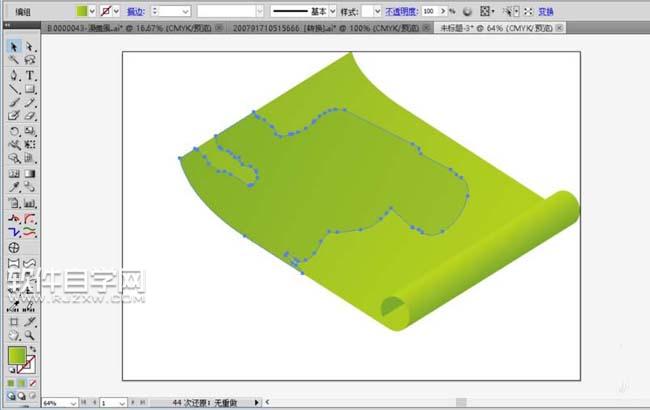Select the Eraser tool
The image size is (650, 410).
click(x=29, y=116)
